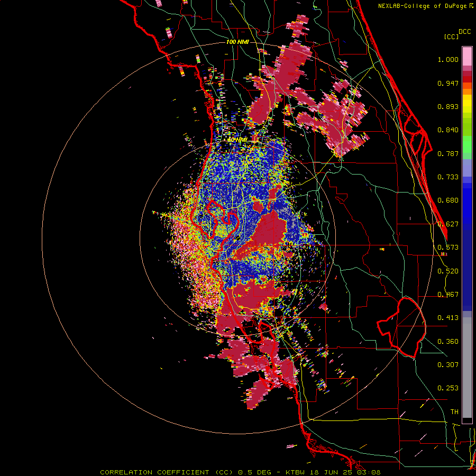Click the 100 NMI range ring label
476x476 pixels.
tap(237, 42)
